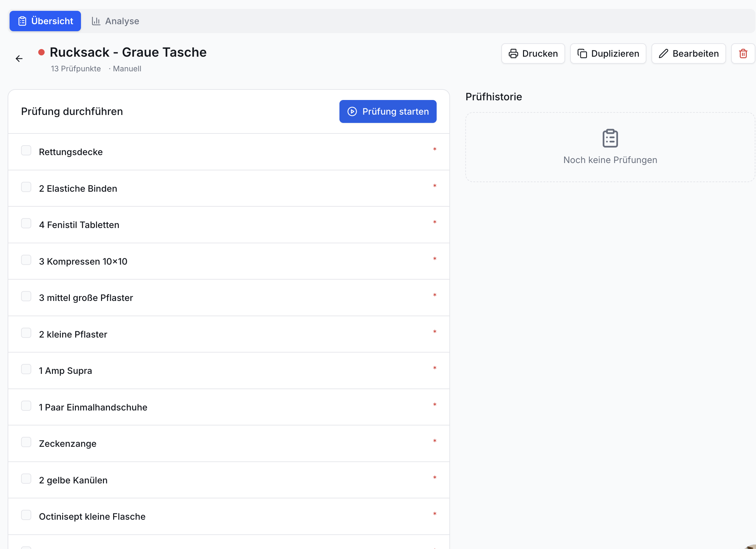Tick the Octinisept kleine Flasche checkbox
The image size is (756, 549).
click(x=26, y=515)
